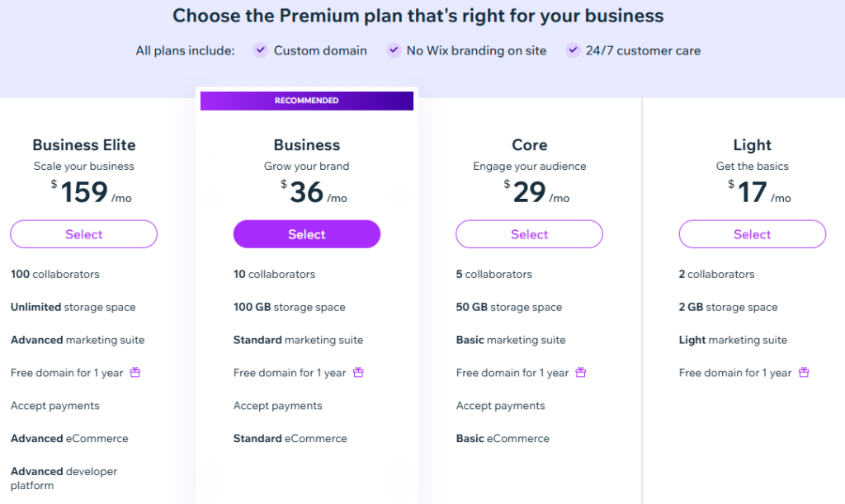Click 100 collaborators in Business Elite
The image size is (845, 504).
pos(54,274)
